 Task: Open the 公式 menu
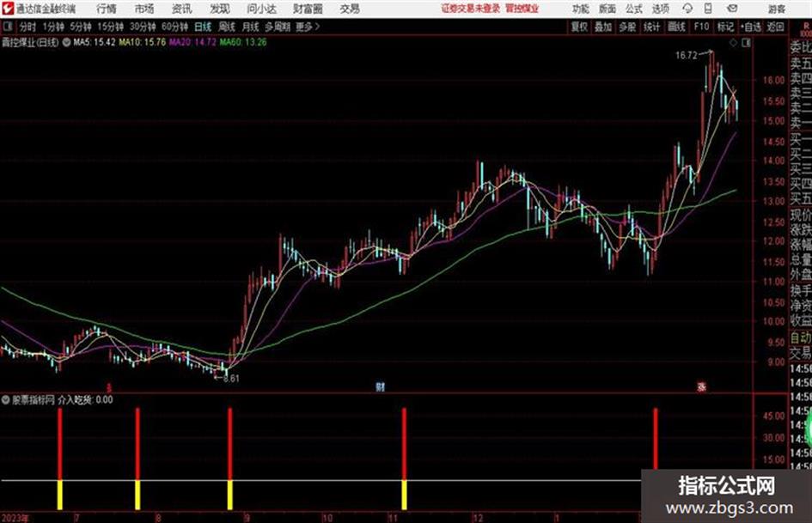(634, 9)
